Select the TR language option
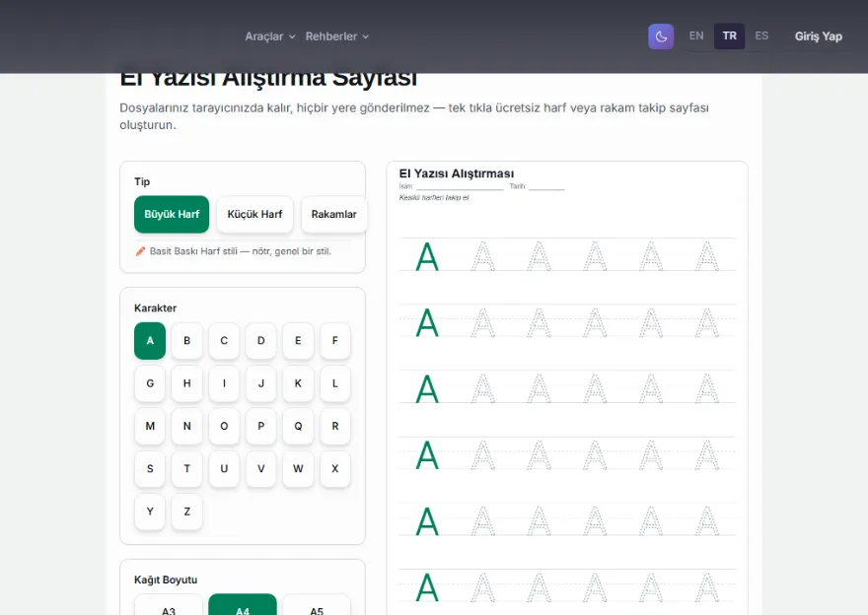 [729, 35]
